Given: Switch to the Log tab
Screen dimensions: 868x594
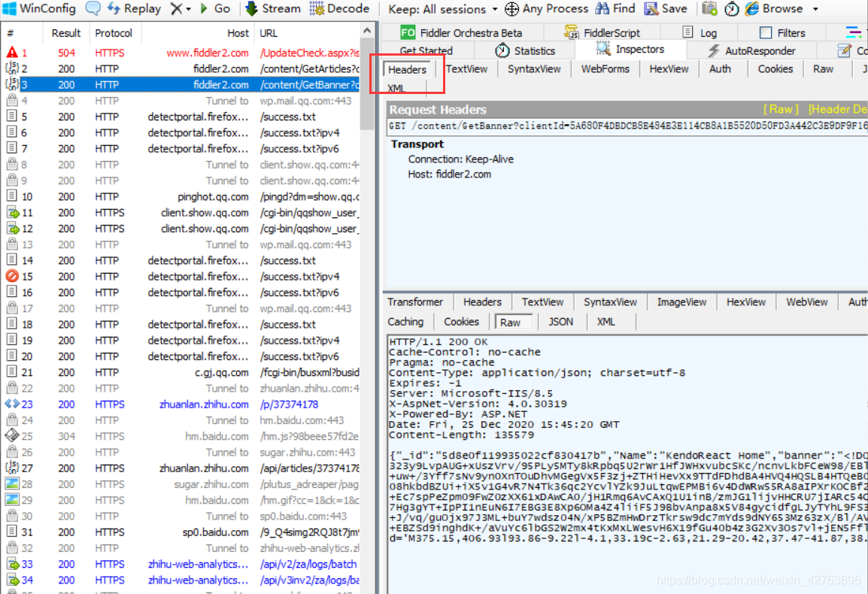Looking at the screenshot, I should click(700, 32).
